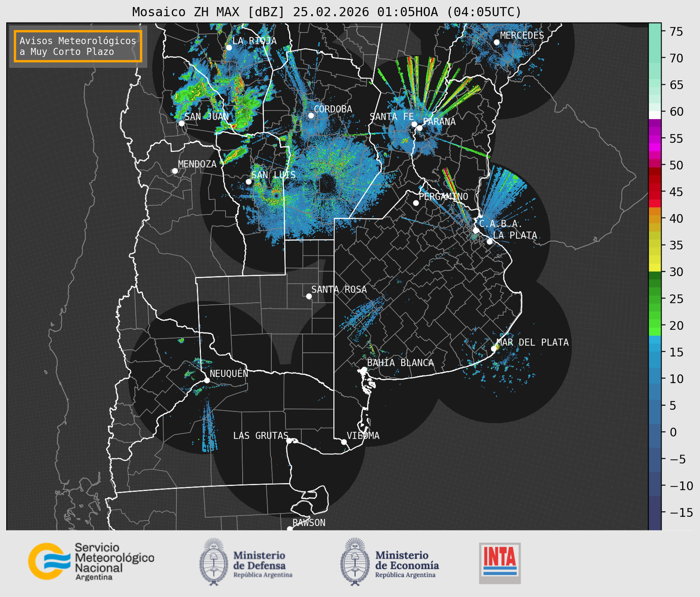Click the Córdoba city marker dot
The image size is (700, 597).
click(x=311, y=115)
